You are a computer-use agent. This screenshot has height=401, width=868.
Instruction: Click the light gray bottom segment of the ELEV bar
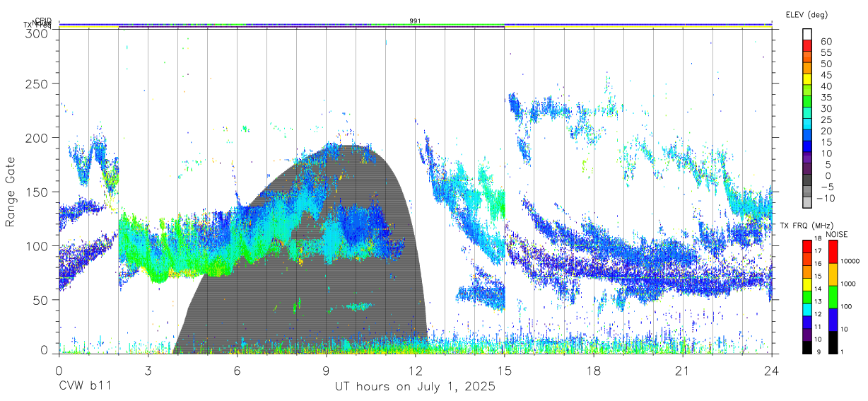[807, 202]
